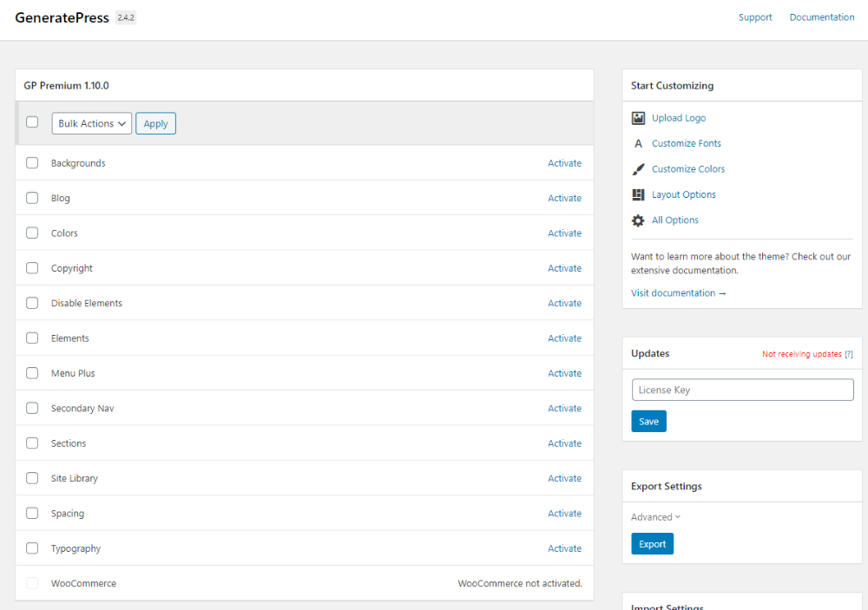Viewport: 868px width, 610px height.
Task: Activate the Secondary Nav module
Action: (565, 408)
